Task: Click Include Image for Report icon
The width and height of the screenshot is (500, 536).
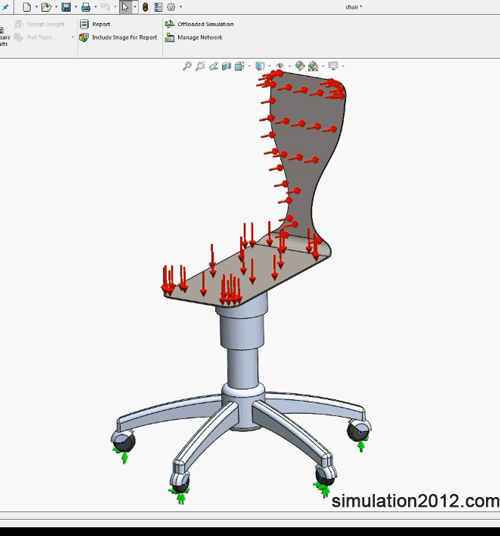Action: tap(84, 37)
